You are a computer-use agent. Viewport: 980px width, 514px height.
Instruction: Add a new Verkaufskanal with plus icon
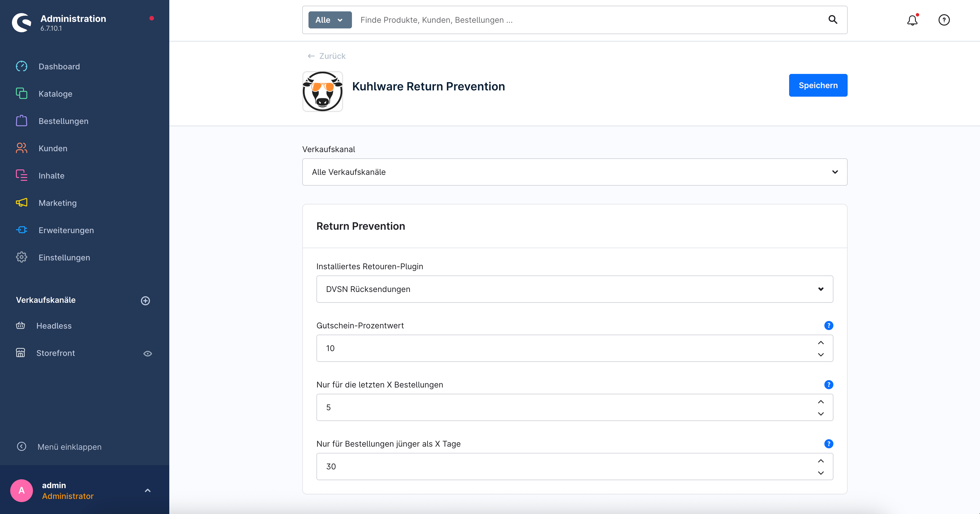tap(145, 300)
